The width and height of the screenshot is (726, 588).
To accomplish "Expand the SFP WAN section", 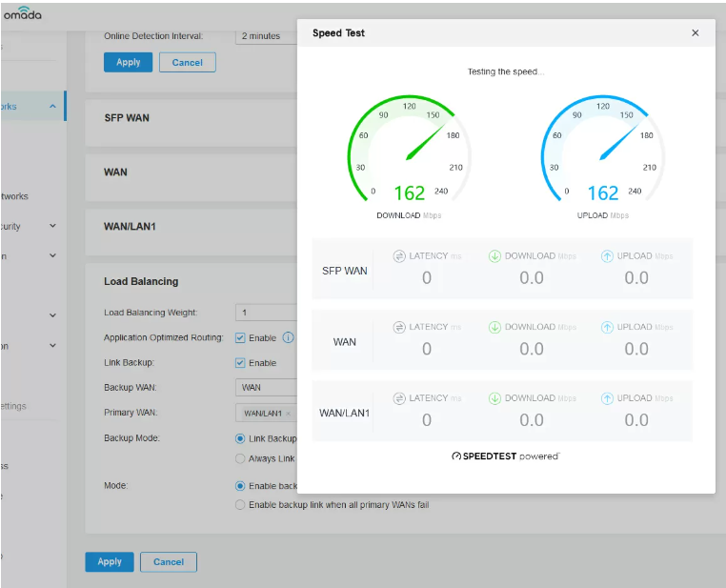I will click(x=127, y=118).
